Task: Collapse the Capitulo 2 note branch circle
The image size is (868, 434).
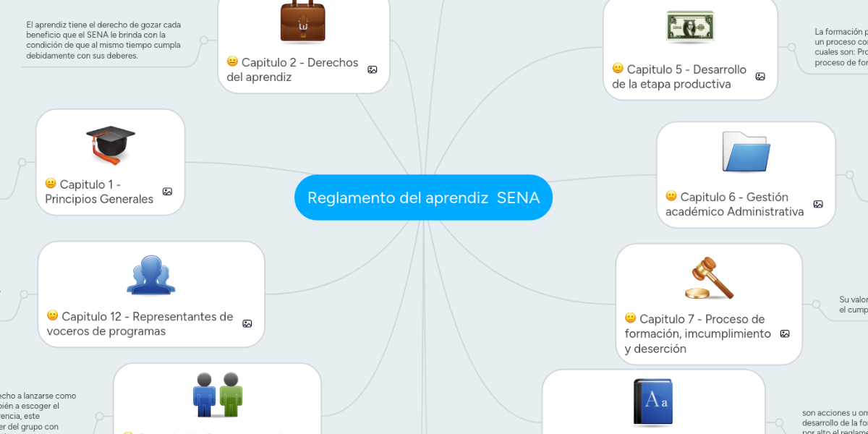Action: [x=204, y=41]
